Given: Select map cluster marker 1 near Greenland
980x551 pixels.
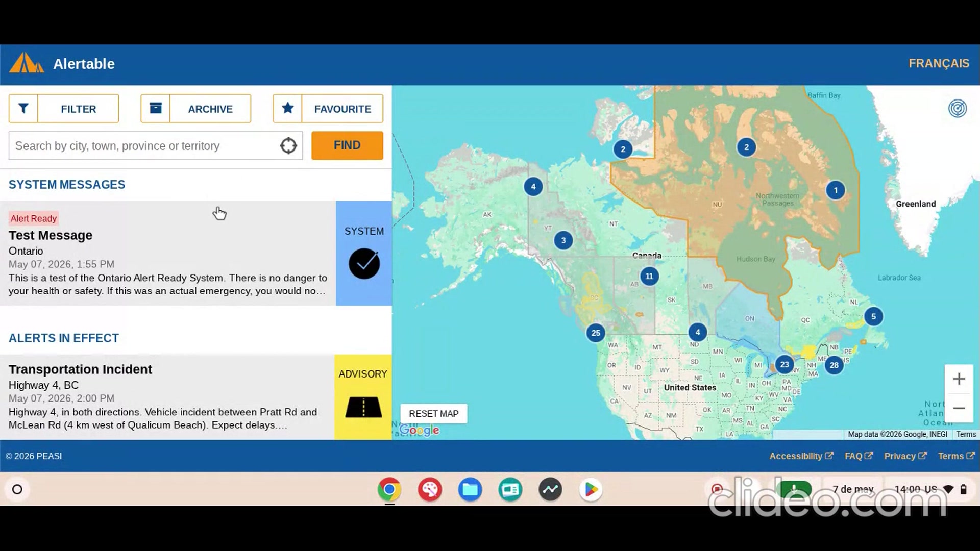Looking at the screenshot, I should click(836, 190).
